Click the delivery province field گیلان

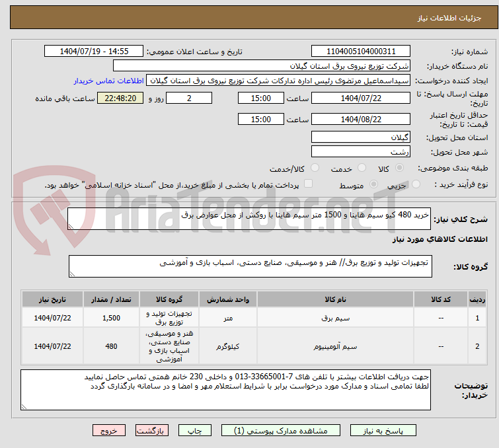361,137
